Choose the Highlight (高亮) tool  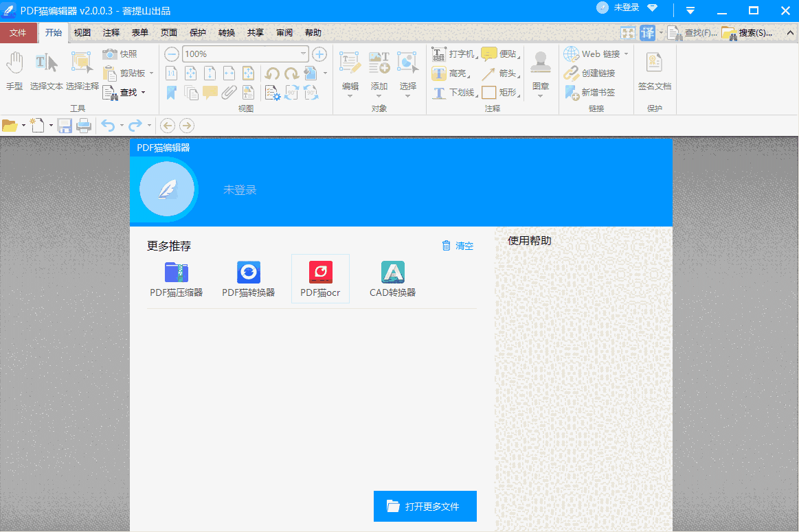click(440, 73)
